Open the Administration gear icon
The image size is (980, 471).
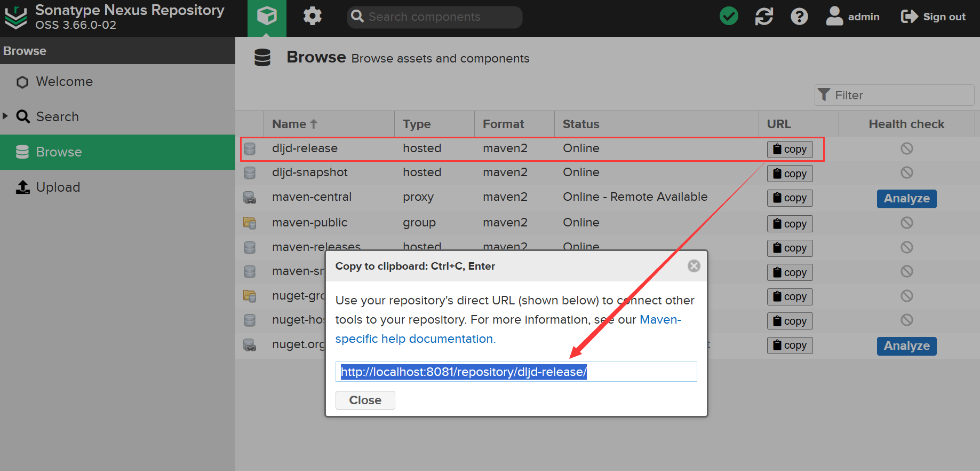click(x=312, y=17)
